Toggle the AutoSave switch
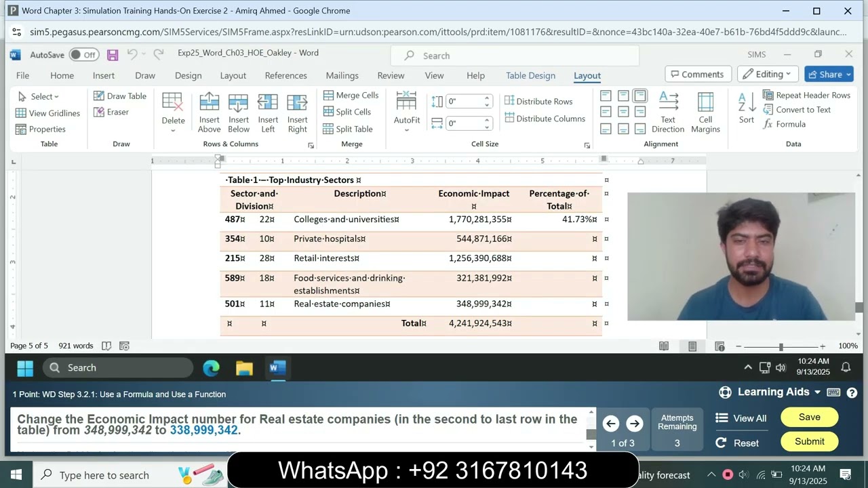 tap(83, 55)
